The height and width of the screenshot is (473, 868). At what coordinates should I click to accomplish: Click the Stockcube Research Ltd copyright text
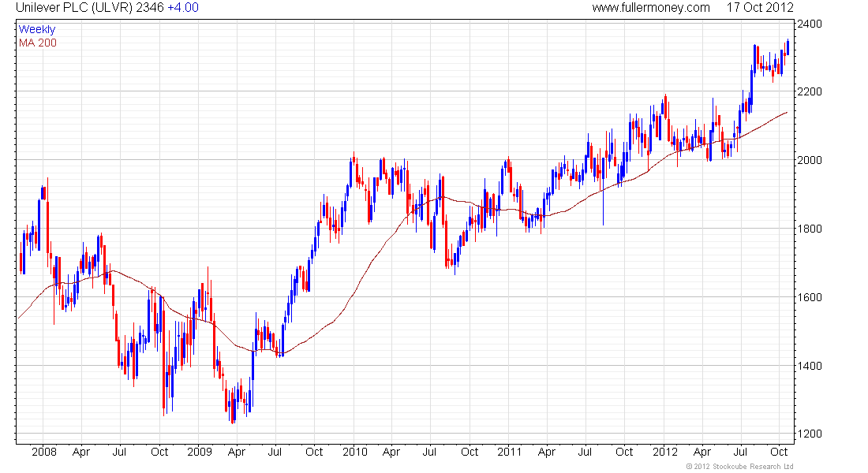coord(739,467)
